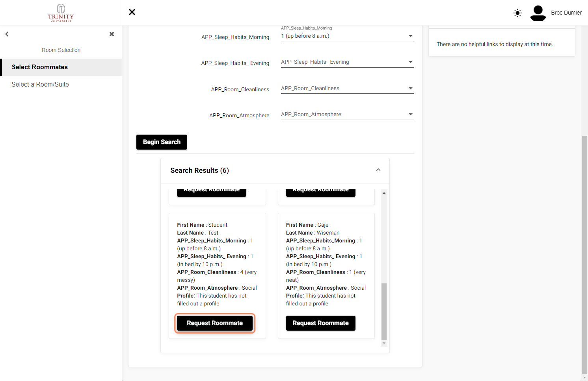588x381 pixels.
Task: Click the page scrollbar down arrow
Action: point(585,377)
